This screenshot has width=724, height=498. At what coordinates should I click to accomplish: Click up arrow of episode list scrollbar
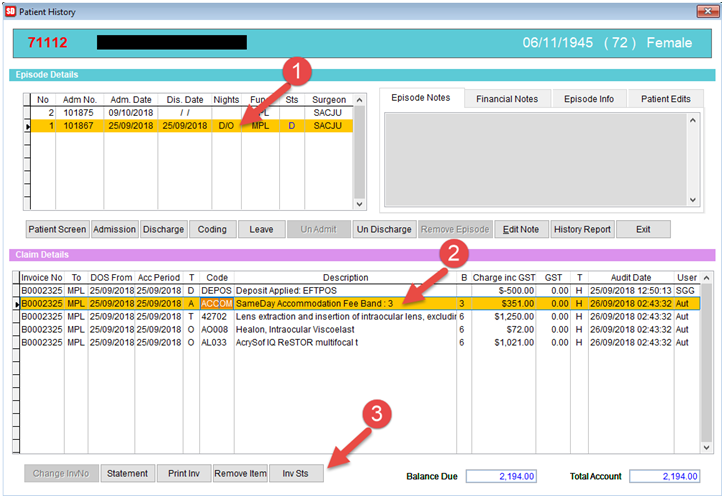(359, 100)
